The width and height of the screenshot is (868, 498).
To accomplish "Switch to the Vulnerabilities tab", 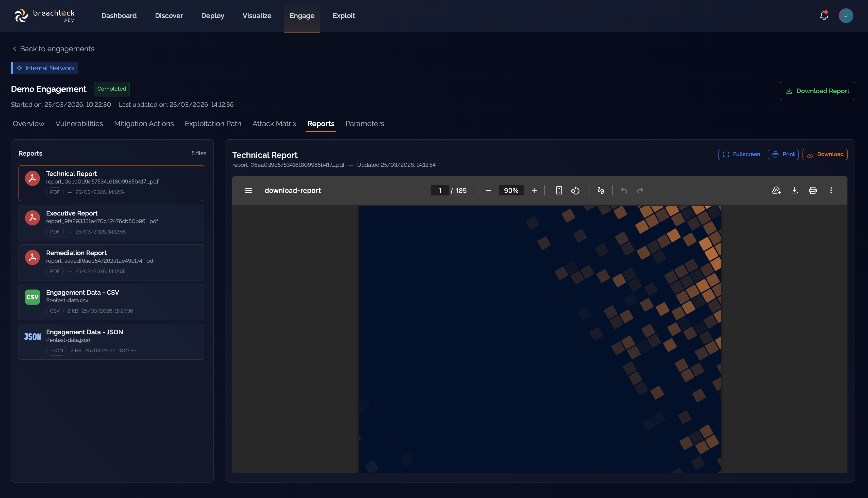I will pos(79,123).
